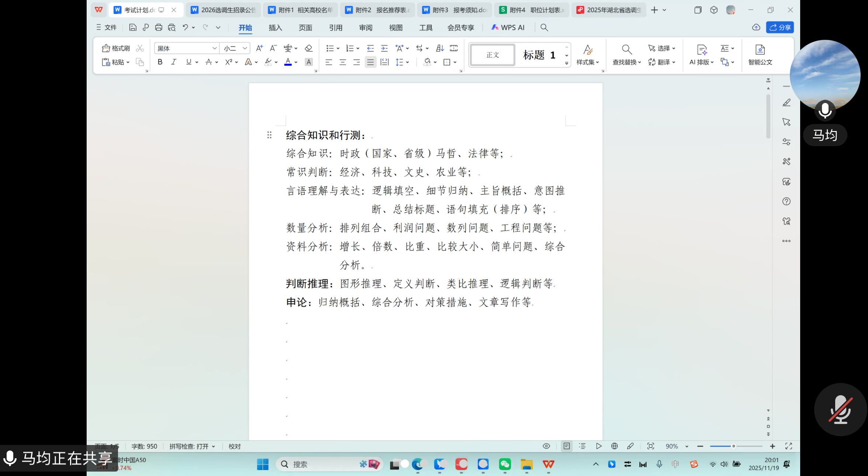The height and width of the screenshot is (476, 868).
Task: Click the cloud upload icon
Action: [x=756, y=27]
